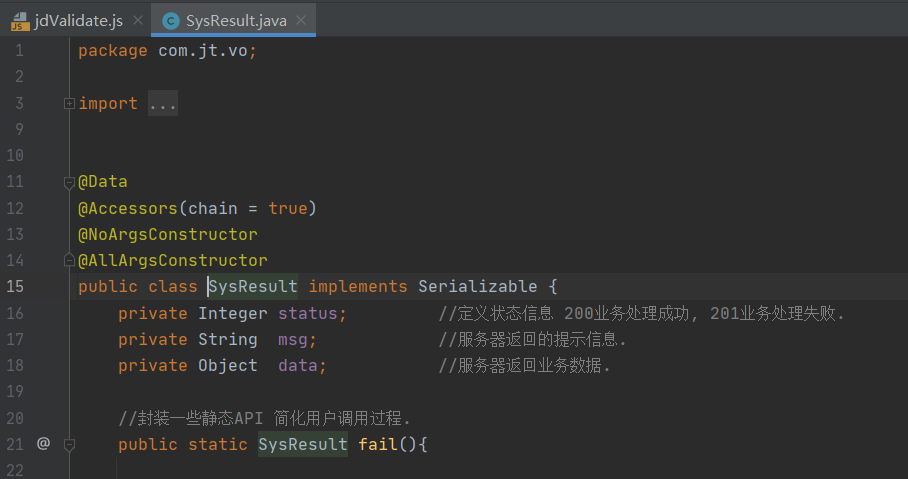This screenshot has height=479, width=908.
Task: Click the @NoArgsConstructor annotation
Action: pyautogui.click(x=168, y=235)
